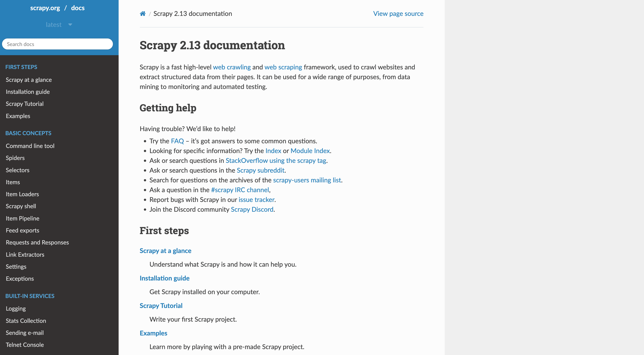Open the #scrapy IRC channel link
This screenshot has height=355, width=644.
pos(240,190)
